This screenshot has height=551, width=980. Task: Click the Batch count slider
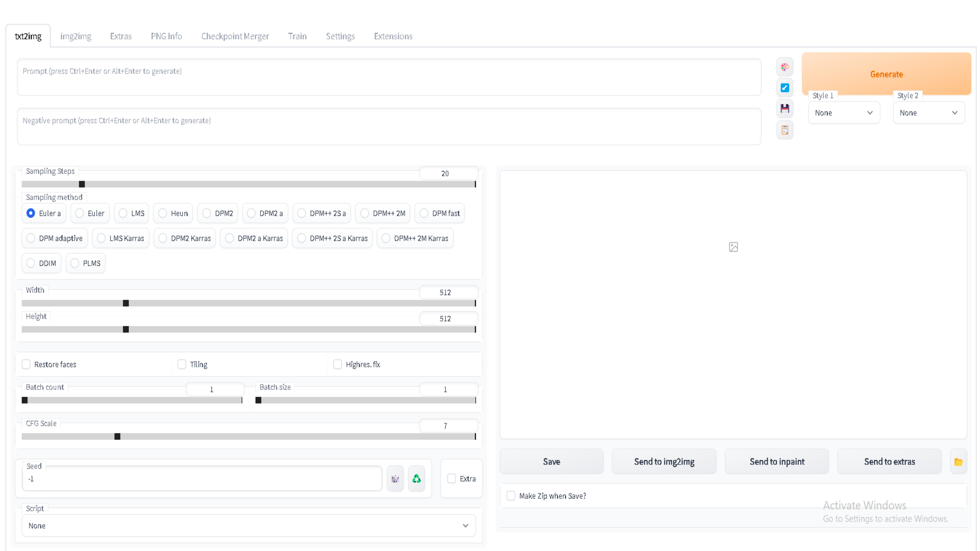[x=132, y=400]
